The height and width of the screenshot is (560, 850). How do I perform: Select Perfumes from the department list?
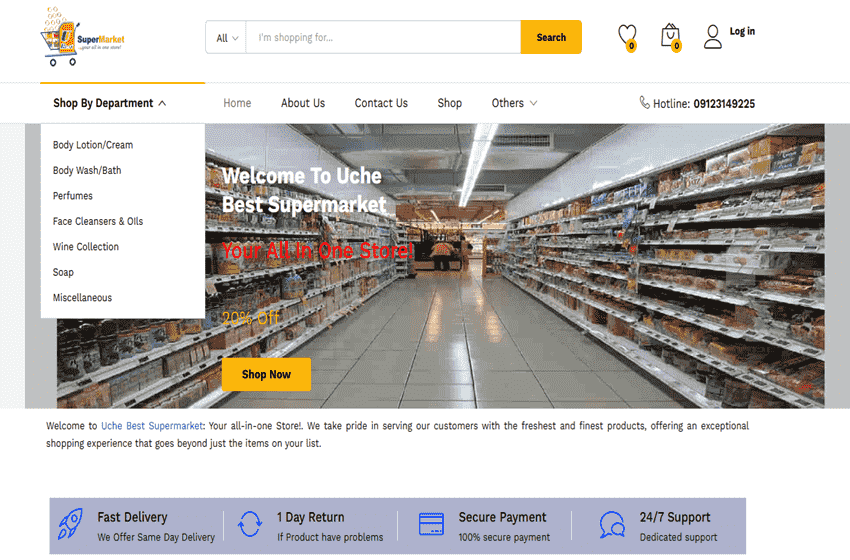[73, 196]
